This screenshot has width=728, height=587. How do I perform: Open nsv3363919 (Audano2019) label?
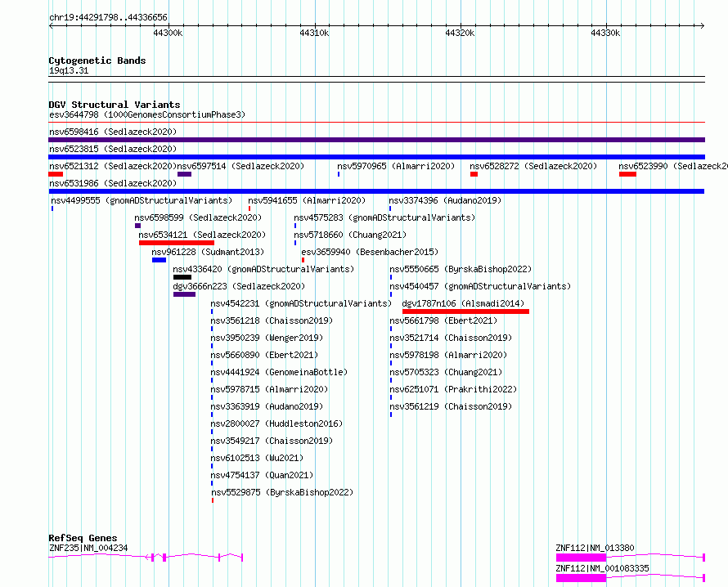[267, 406]
